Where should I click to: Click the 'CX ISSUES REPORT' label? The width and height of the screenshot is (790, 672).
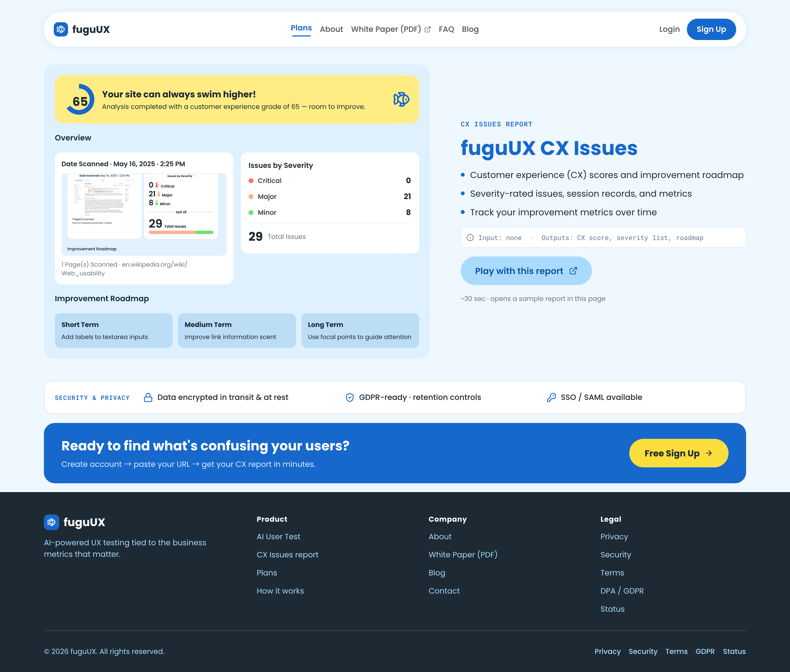[497, 125]
